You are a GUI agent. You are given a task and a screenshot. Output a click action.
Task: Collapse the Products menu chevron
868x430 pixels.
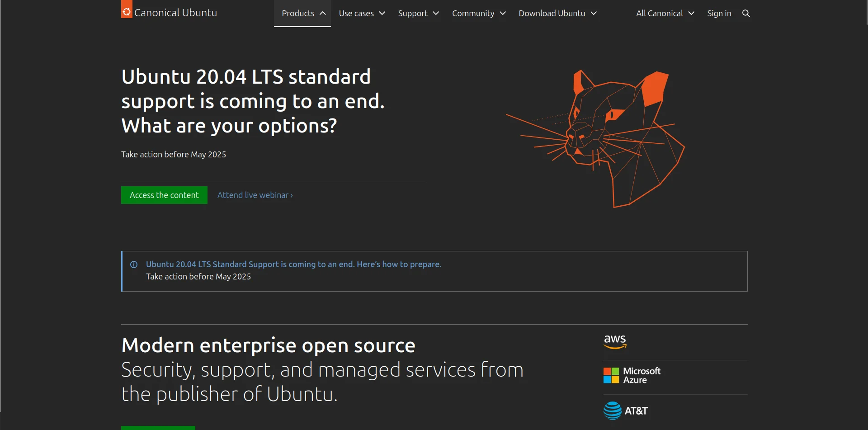point(323,13)
